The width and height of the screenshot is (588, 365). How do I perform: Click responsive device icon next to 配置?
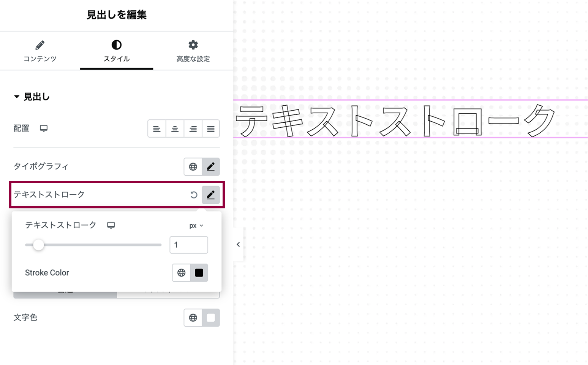[44, 129]
